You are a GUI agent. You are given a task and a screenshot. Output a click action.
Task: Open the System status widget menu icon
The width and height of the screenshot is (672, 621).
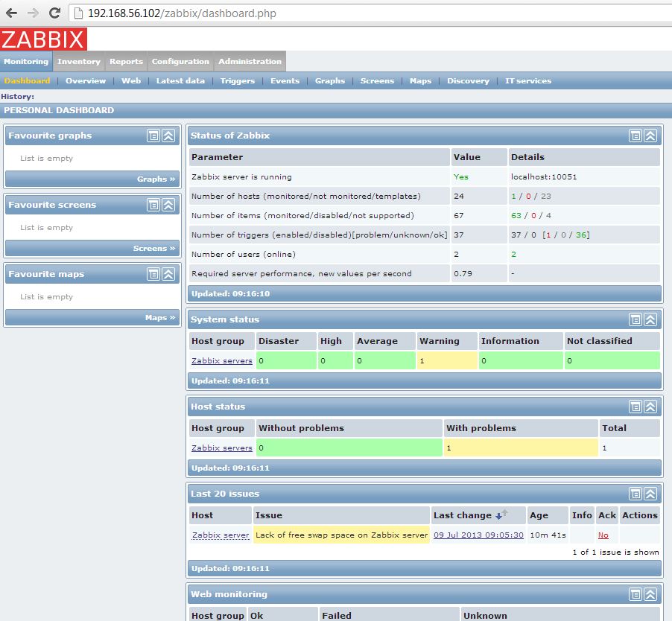coord(635,319)
